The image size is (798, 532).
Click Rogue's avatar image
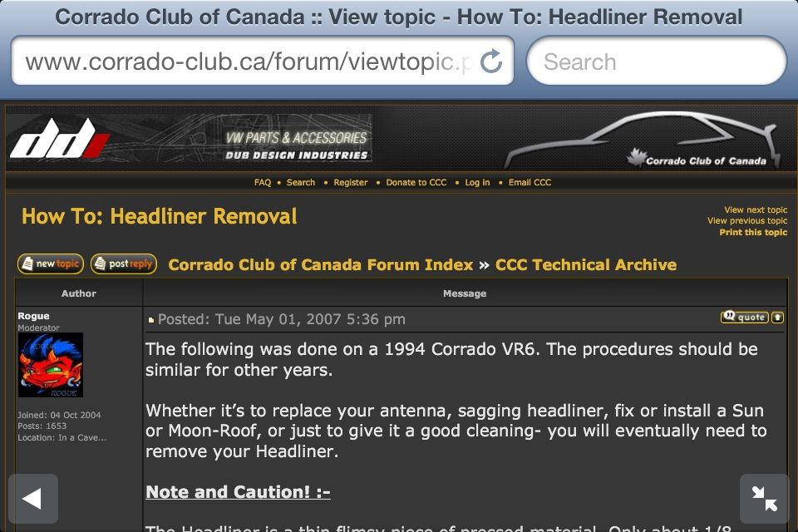pyautogui.click(x=51, y=365)
